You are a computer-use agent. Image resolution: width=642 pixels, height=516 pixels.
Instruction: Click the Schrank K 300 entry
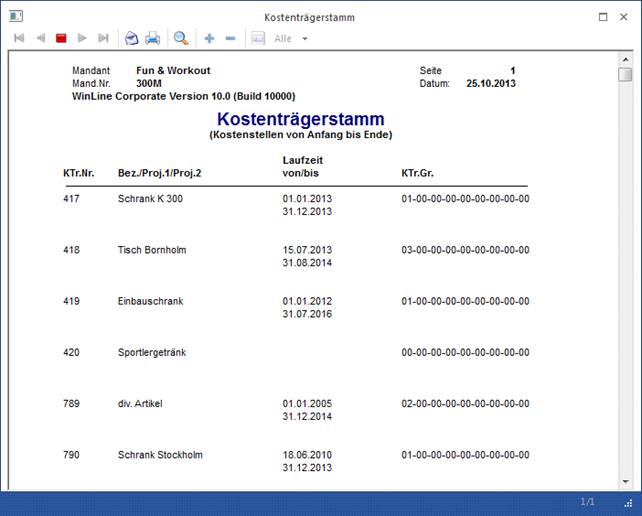click(x=150, y=199)
